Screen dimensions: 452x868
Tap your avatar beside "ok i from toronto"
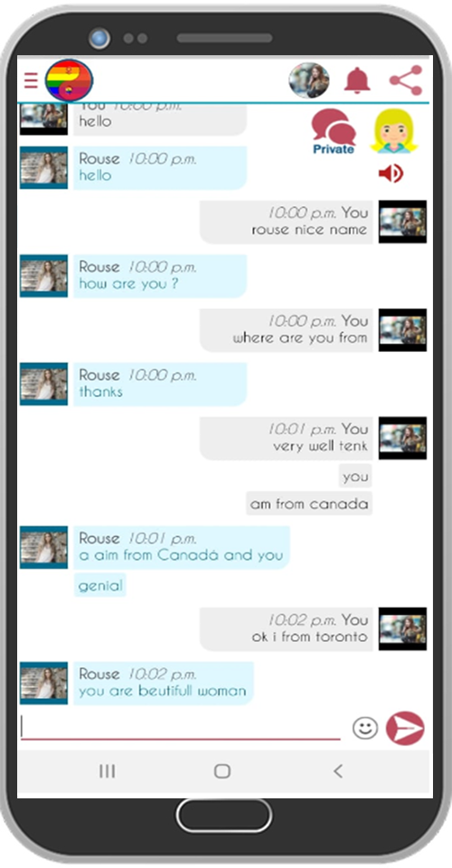(402, 629)
